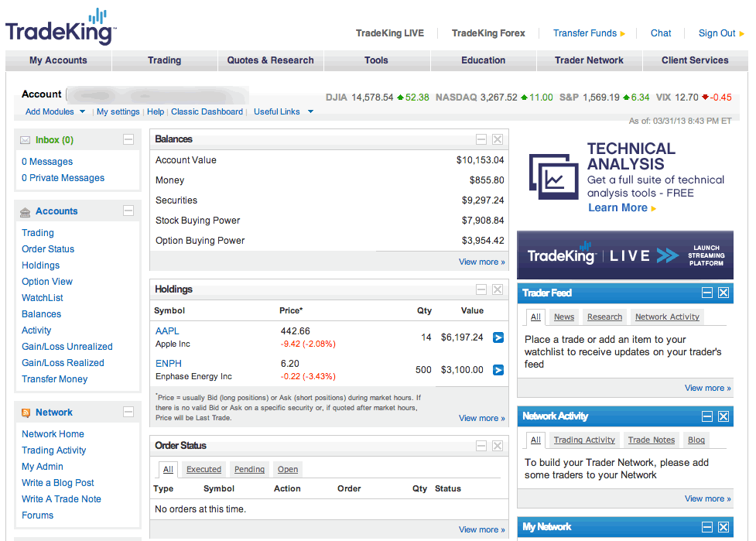This screenshot has width=756, height=541.
Task: Open the Quotes & Research menu
Action: (x=271, y=60)
